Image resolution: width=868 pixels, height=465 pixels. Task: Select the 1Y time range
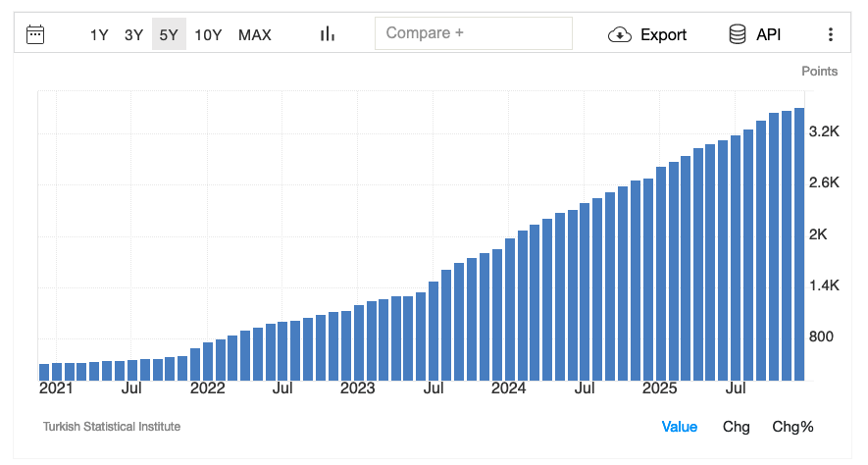(99, 34)
